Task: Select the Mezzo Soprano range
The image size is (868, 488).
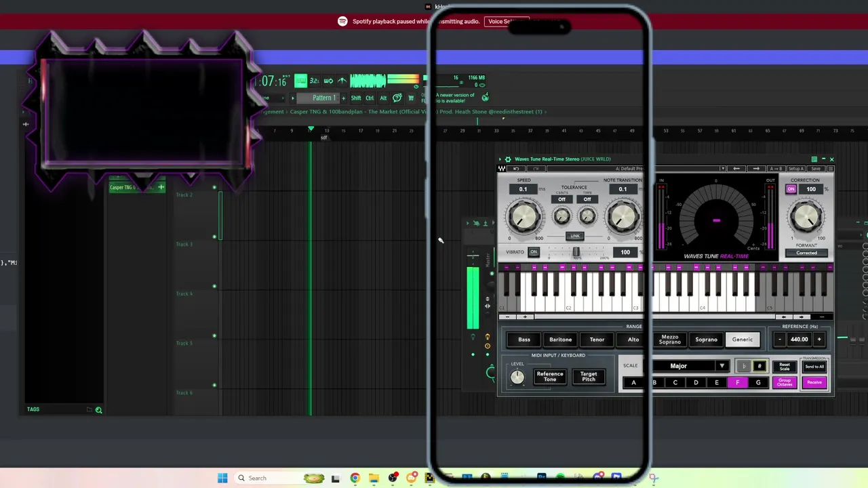Action: pyautogui.click(x=669, y=340)
